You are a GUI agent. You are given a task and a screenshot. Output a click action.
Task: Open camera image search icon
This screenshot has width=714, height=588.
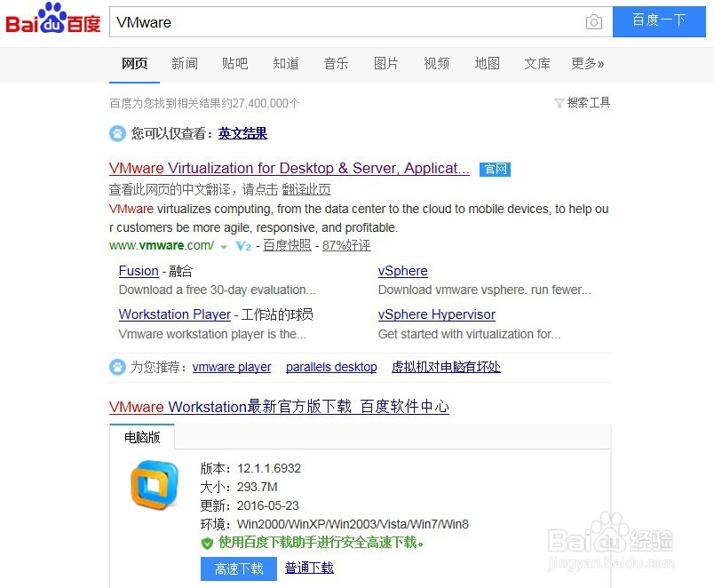click(593, 22)
